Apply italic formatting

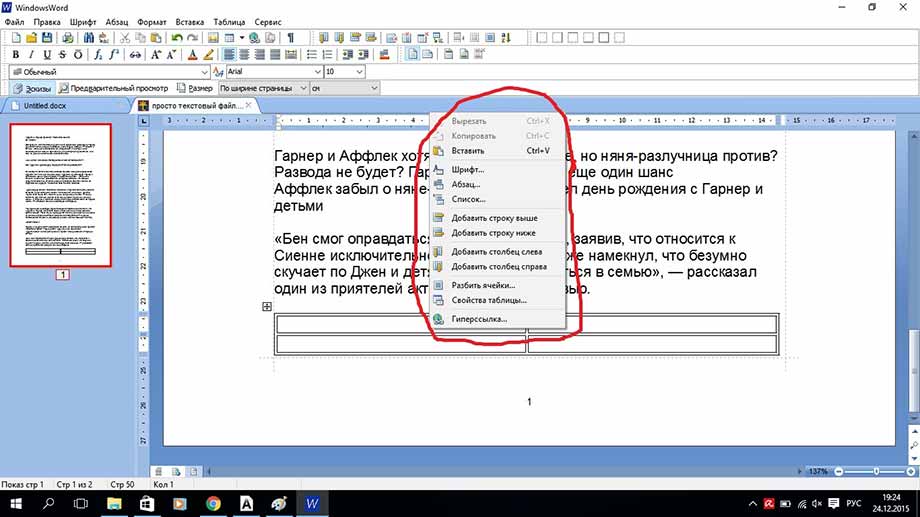click(31, 55)
